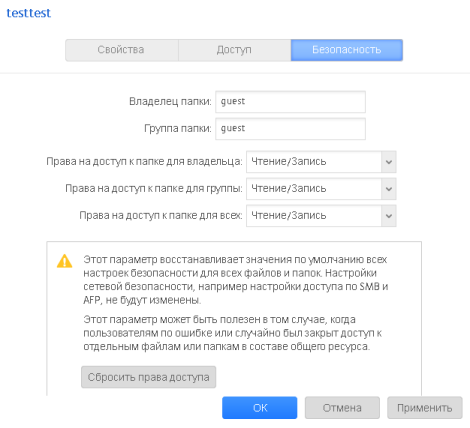Viewport: 470px width, 428px height.
Task: Click the access rights for all label
Action: pyautogui.click(x=161, y=216)
